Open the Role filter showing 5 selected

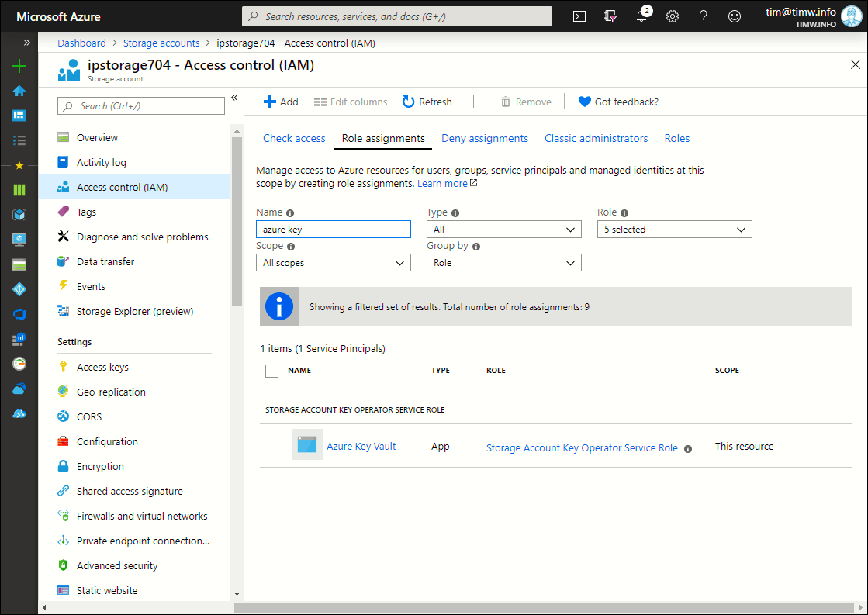(x=674, y=230)
